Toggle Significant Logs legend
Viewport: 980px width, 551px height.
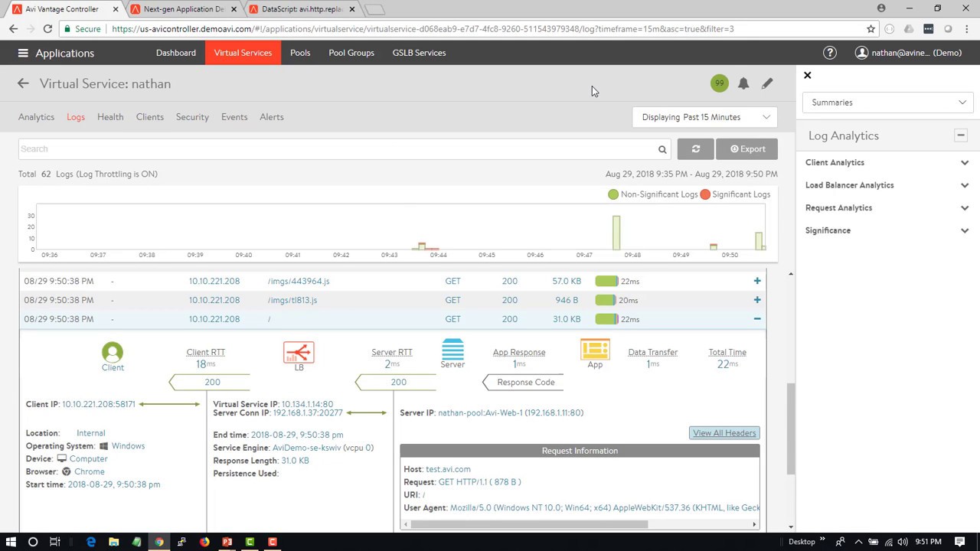735,194
